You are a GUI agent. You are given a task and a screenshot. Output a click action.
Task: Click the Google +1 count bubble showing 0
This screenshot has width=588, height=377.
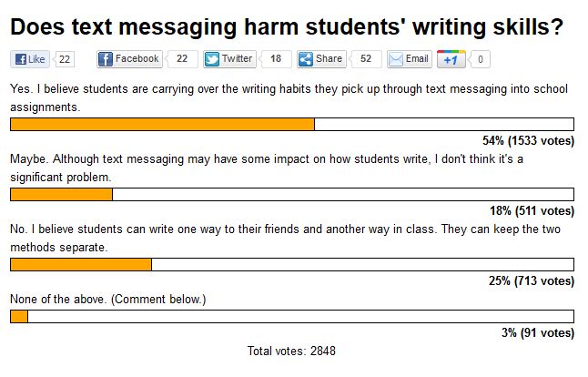point(480,59)
